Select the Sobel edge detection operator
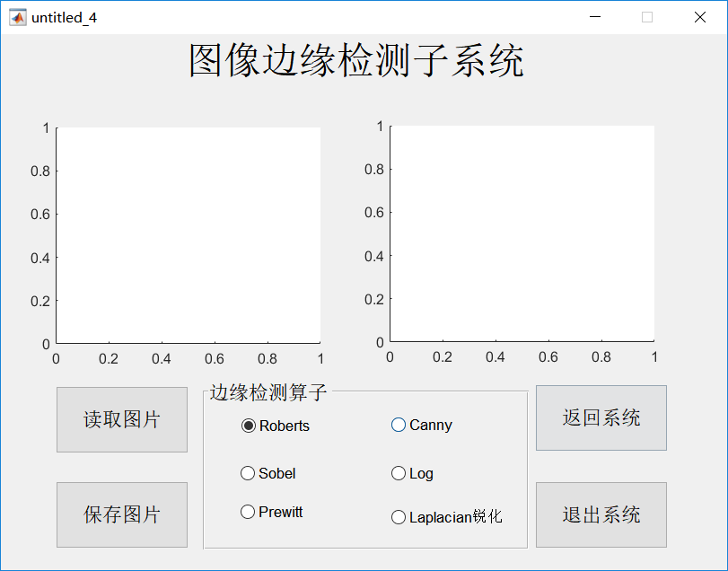The width and height of the screenshot is (728, 571). 248,473
